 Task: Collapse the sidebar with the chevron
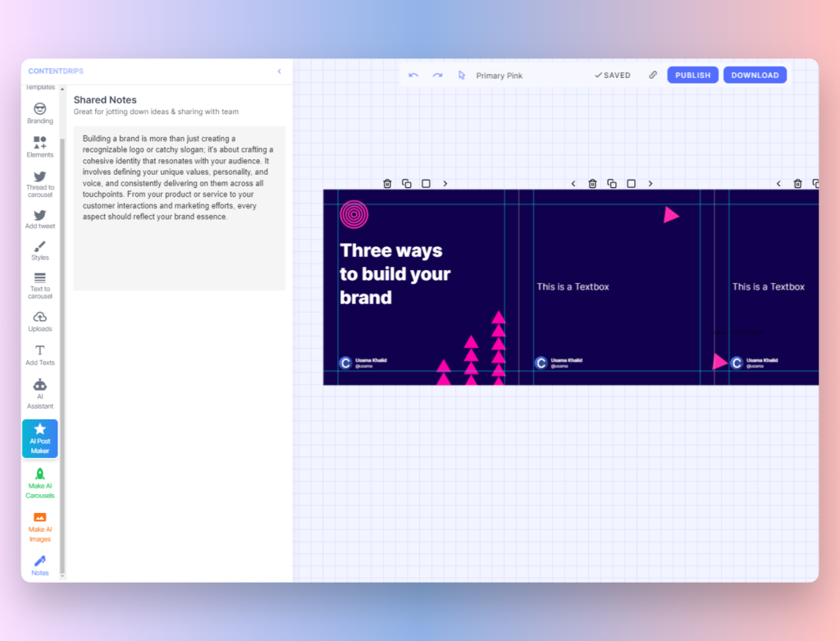pyautogui.click(x=279, y=71)
